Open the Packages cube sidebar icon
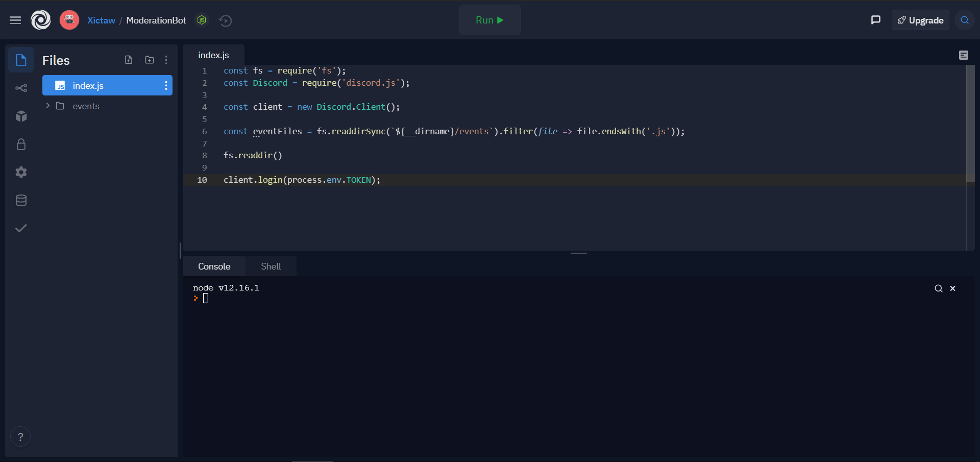Image resolution: width=980 pixels, height=462 pixels. click(21, 116)
